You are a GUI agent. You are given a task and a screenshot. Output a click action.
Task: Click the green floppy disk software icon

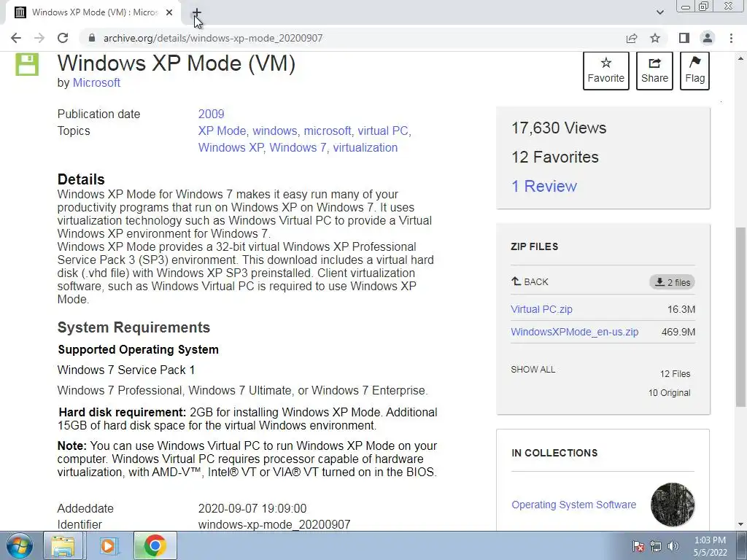(x=27, y=65)
